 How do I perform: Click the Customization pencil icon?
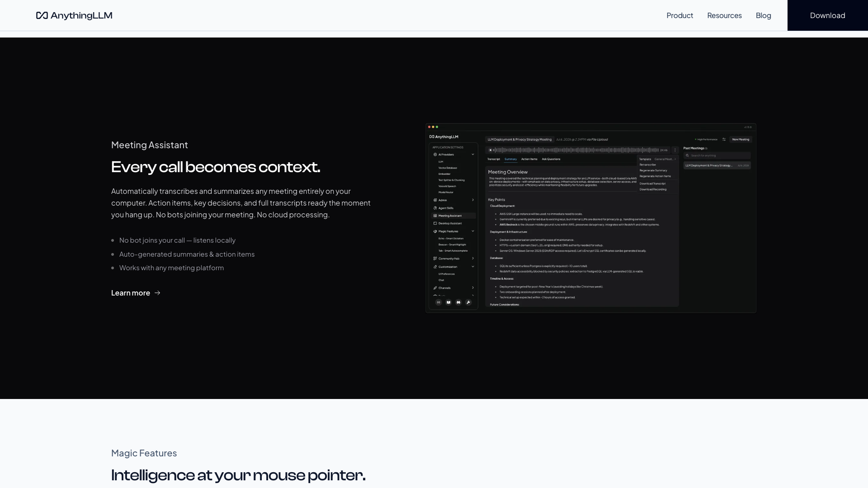(x=435, y=267)
